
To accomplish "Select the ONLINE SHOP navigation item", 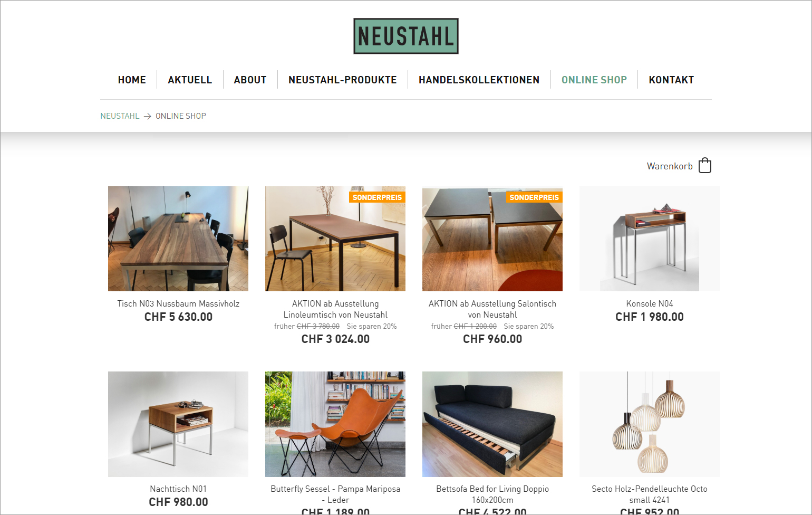I will (x=594, y=80).
